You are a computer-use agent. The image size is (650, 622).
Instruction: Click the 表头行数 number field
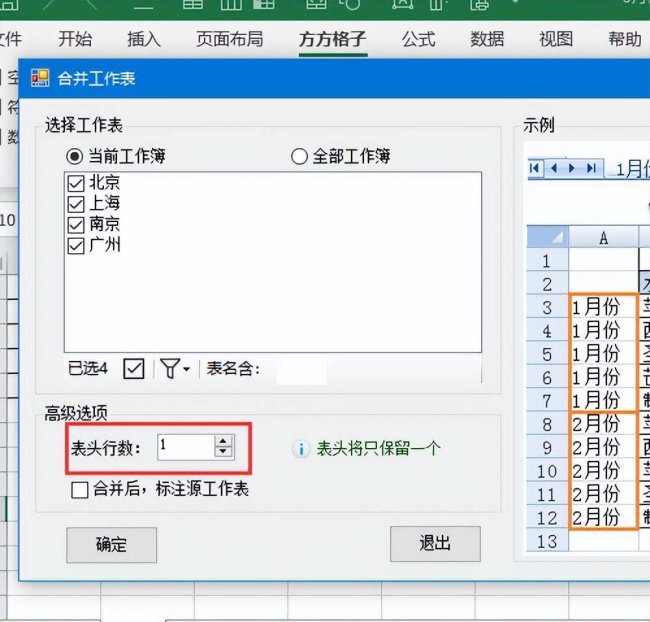pos(186,447)
